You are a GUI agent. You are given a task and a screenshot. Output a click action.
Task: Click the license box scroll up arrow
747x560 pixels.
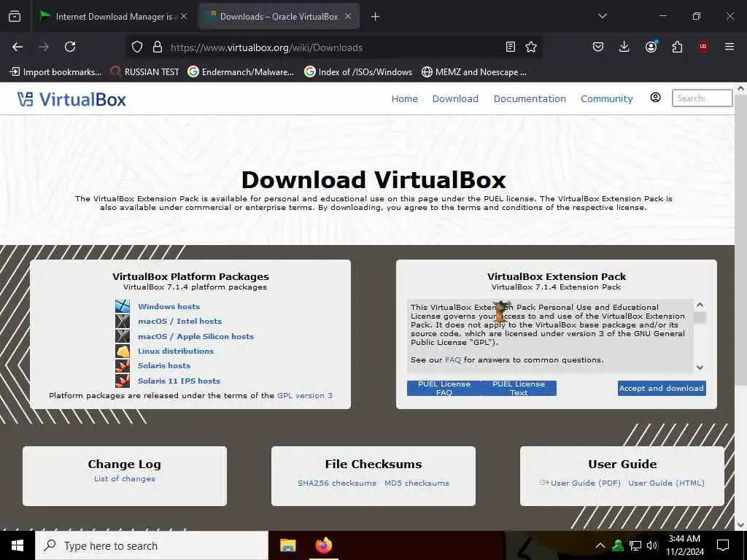(x=700, y=305)
